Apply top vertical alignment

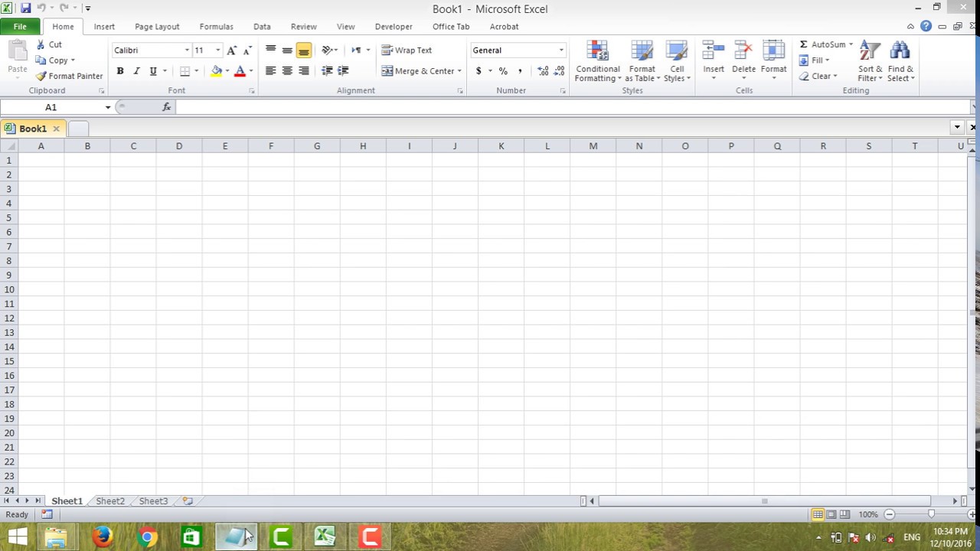point(270,51)
